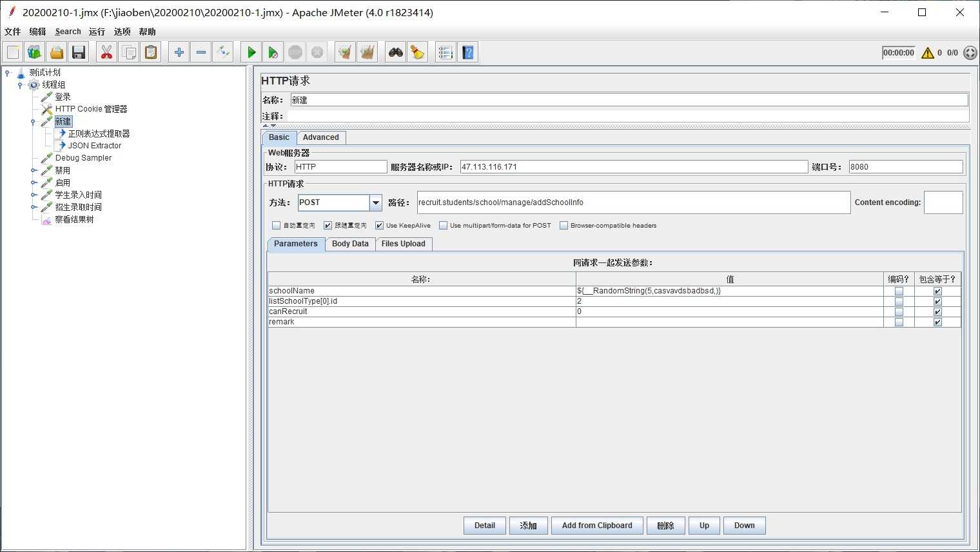Click the toggle enable/disable icon
The height and width of the screenshot is (552, 980).
[x=223, y=52]
